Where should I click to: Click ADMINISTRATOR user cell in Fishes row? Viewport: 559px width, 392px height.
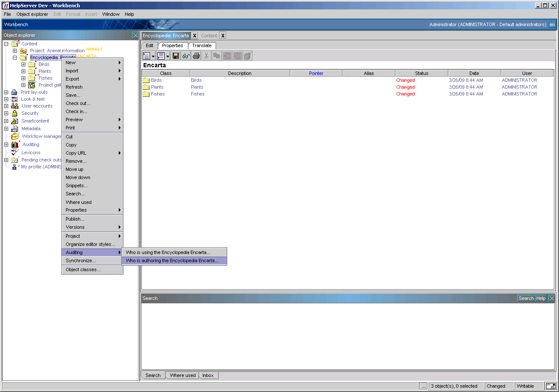(519, 94)
